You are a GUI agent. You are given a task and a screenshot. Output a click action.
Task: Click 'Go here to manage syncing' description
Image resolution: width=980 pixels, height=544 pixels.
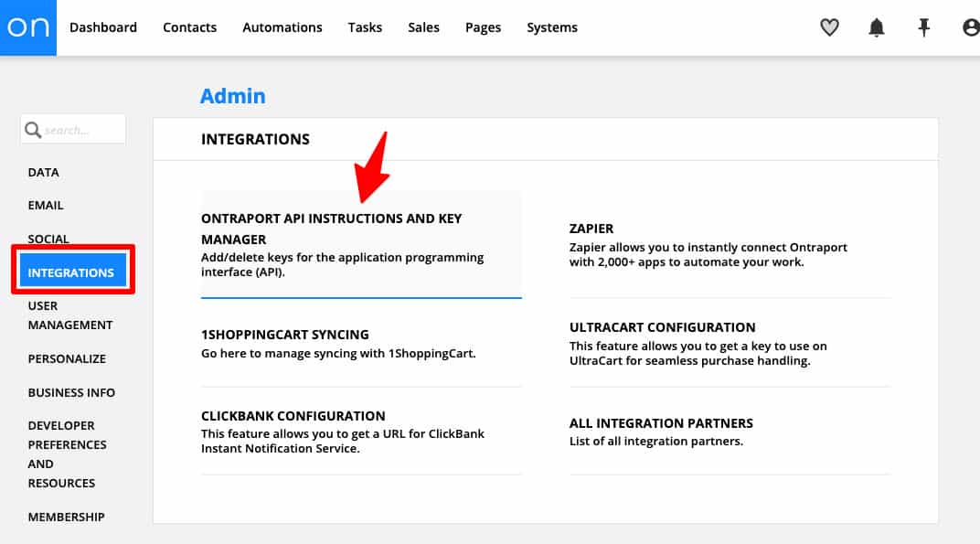[338, 353]
